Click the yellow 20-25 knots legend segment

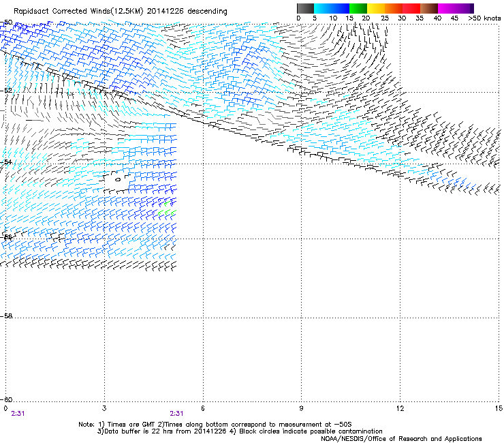[x=376, y=8]
